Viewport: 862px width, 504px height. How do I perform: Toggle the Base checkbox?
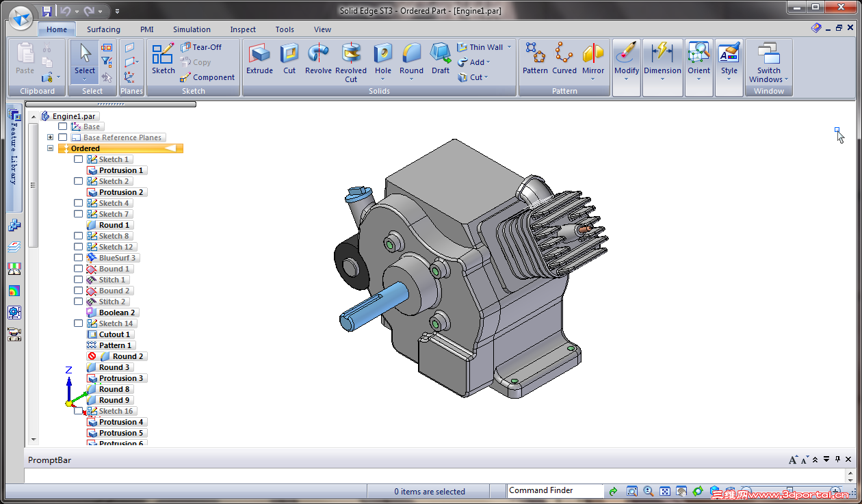pos(63,127)
